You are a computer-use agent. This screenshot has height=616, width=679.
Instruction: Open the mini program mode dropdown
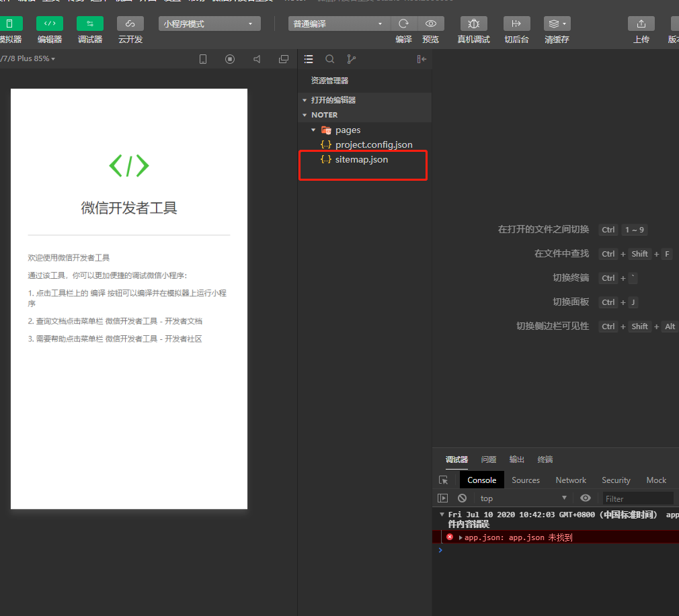click(x=210, y=24)
